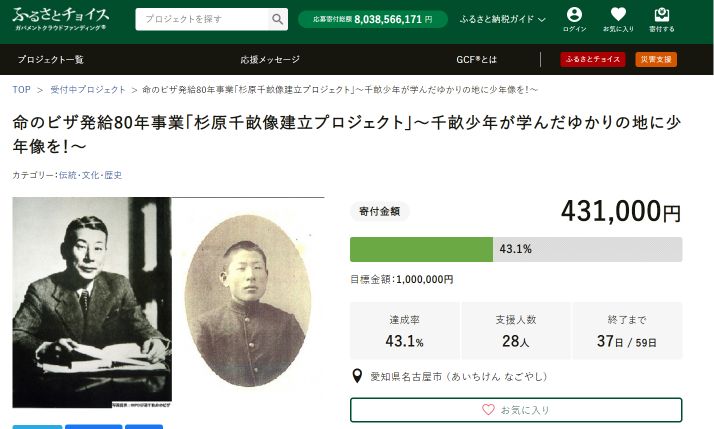Focus the プロジェクトを探す search field
This screenshot has height=429, width=714.
tap(202, 19)
